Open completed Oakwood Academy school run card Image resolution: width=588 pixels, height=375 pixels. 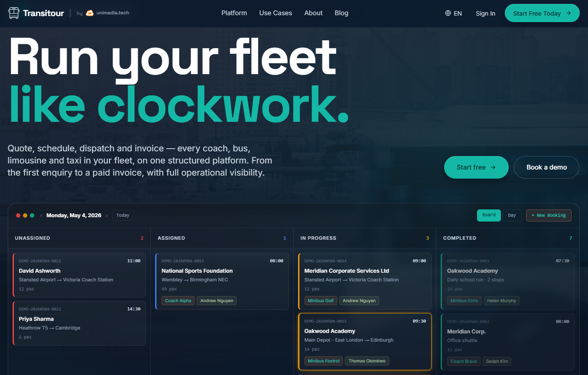[508, 281]
